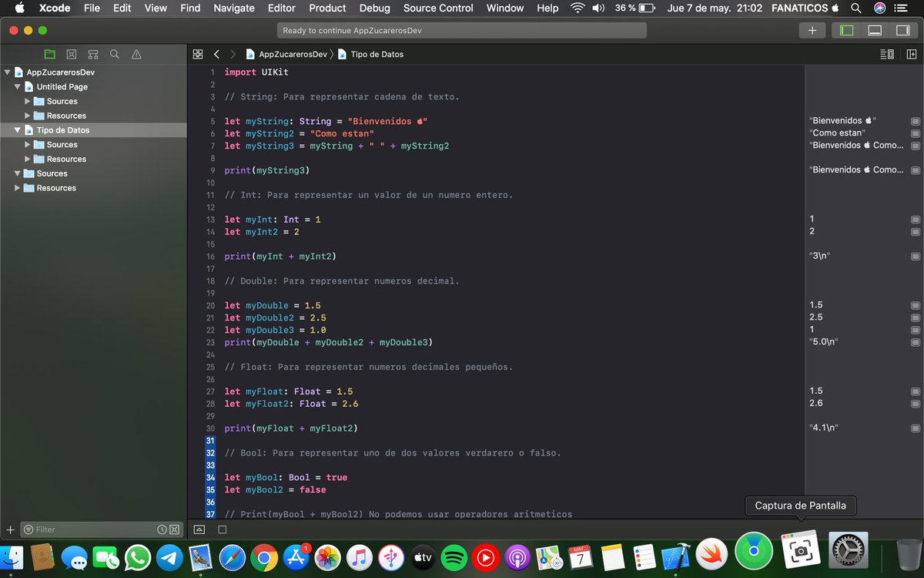Open the Product menu
This screenshot has width=924, height=578.
tap(327, 8)
